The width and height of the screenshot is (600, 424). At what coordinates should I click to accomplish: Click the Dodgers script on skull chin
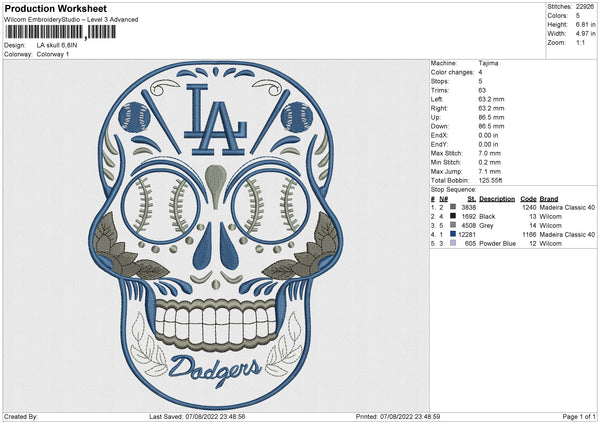point(217,369)
